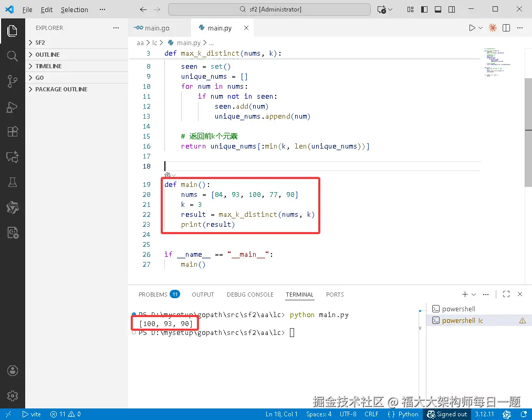
Task: Open the new terminal launch profile dropdown
Action: (474, 294)
